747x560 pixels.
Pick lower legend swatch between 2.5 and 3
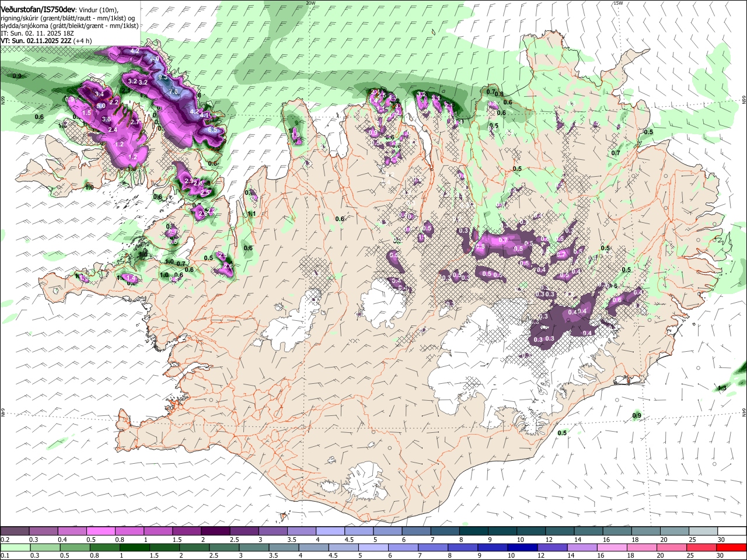(x=224, y=548)
